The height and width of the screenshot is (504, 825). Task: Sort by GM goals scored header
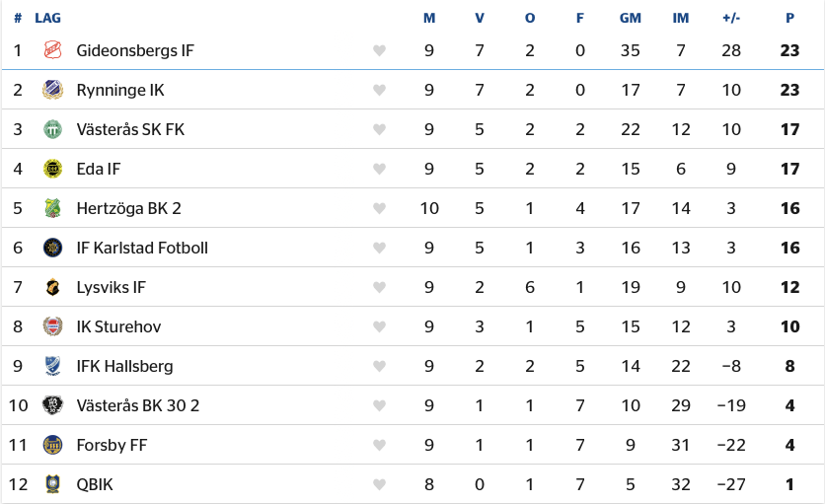pyautogui.click(x=630, y=18)
